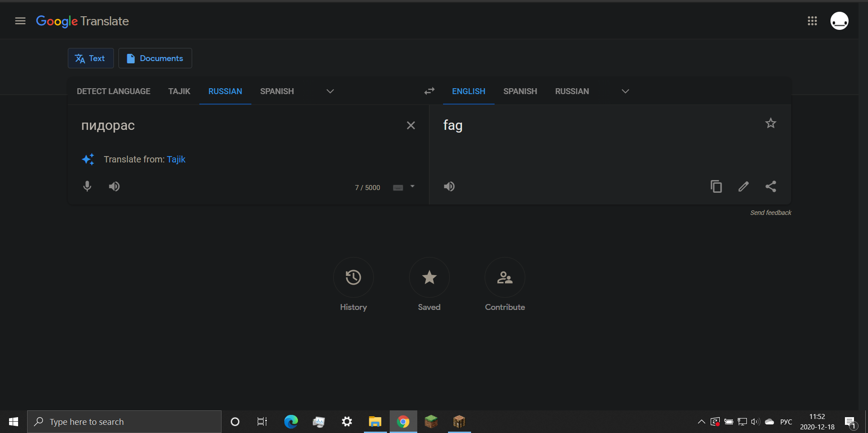Open the crafting table taskbar icon
Viewport: 868px width, 433px height.
(459, 422)
